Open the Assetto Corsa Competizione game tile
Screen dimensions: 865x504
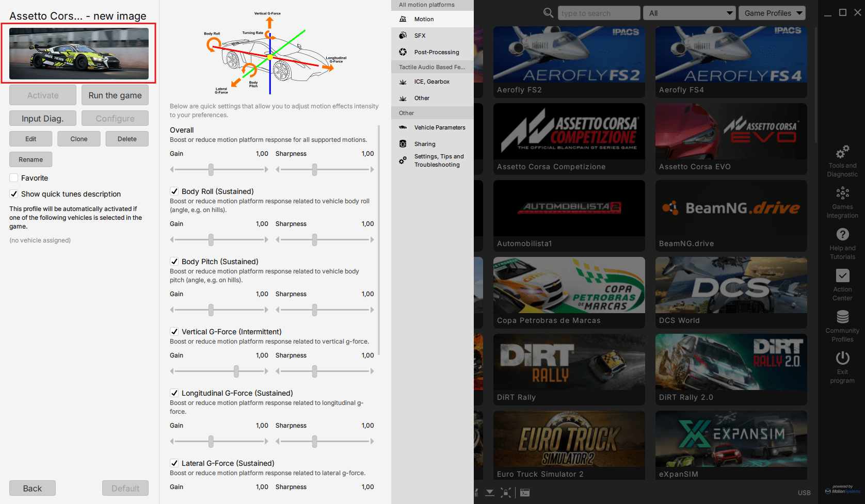pyautogui.click(x=569, y=139)
